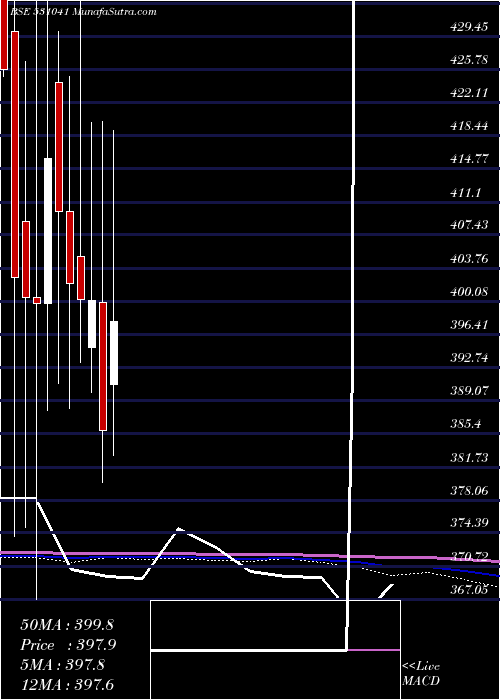500x700 pixels.
Task: Select the 418.44 price axis label
Action: (469, 126)
